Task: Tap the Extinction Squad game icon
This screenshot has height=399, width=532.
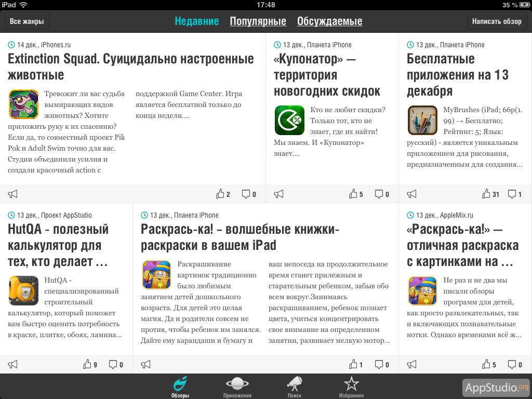Action: pos(23,104)
